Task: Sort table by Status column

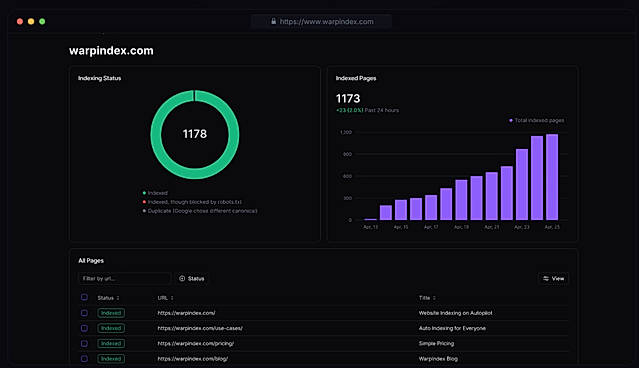Action: pyautogui.click(x=108, y=298)
